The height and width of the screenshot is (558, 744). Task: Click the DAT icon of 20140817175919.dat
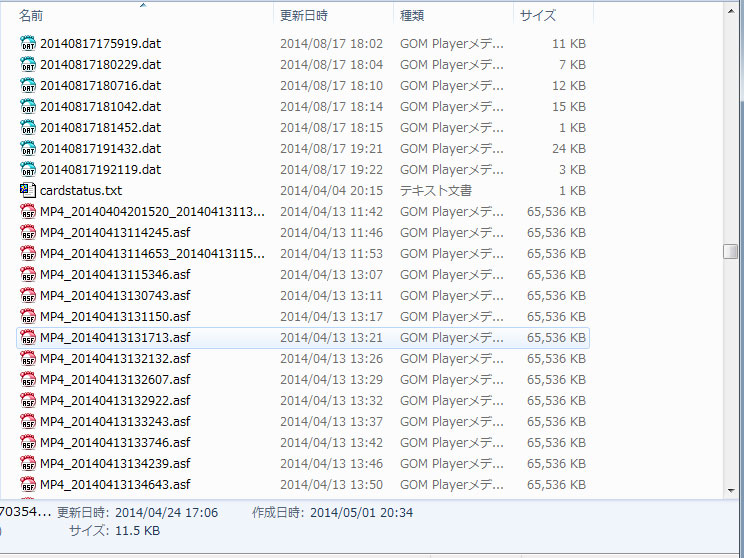point(28,43)
